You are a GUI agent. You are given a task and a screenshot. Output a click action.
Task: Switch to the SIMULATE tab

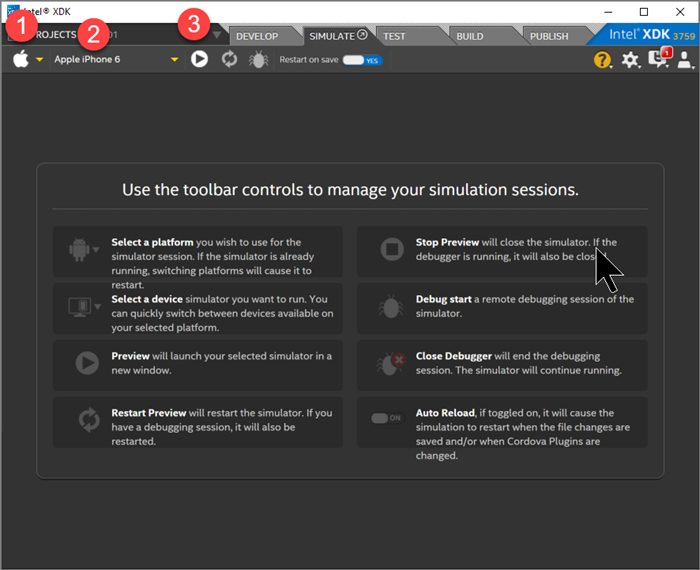[338, 36]
